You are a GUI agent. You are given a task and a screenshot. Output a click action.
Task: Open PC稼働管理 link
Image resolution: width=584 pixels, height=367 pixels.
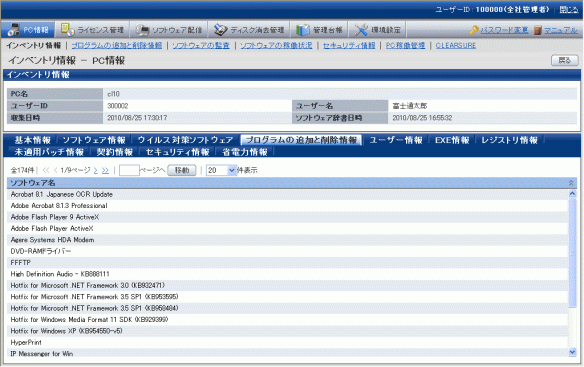(405, 45)
